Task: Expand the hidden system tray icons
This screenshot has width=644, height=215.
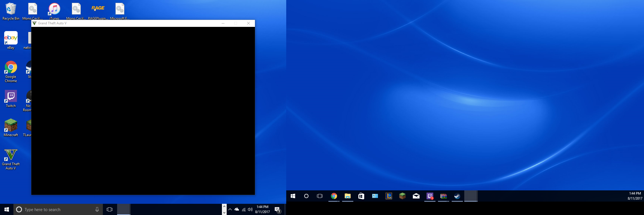Action: [230, 209]
